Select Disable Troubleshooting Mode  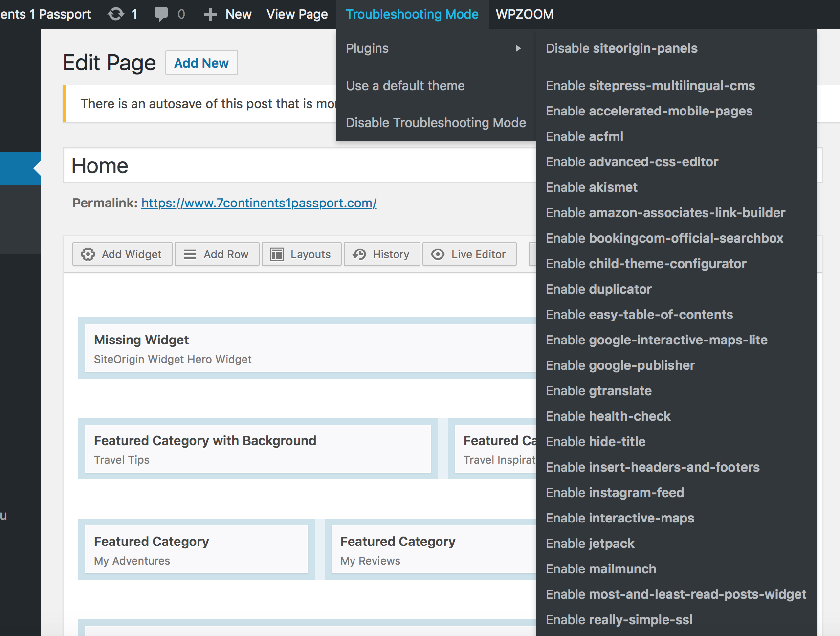tap(436, 123)
